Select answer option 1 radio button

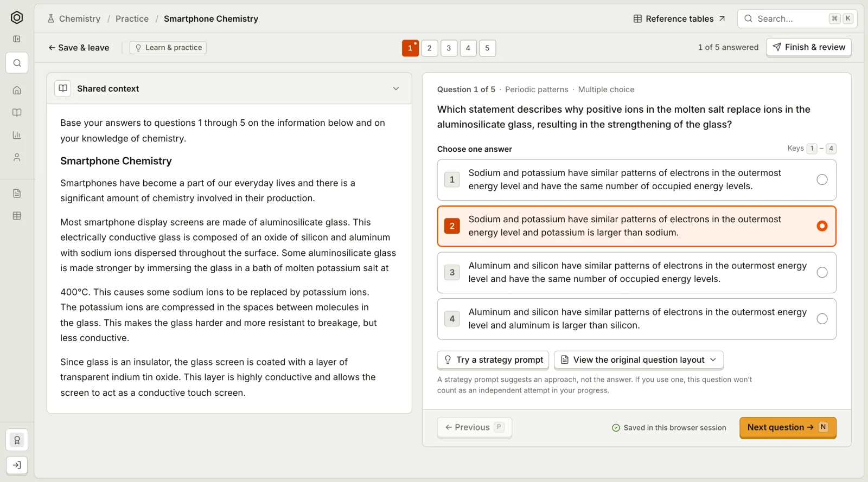(822, 179)
